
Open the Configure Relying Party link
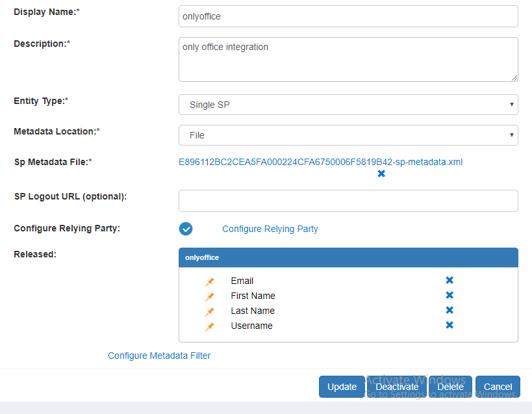pyautogui.click(x=270, y=229)
